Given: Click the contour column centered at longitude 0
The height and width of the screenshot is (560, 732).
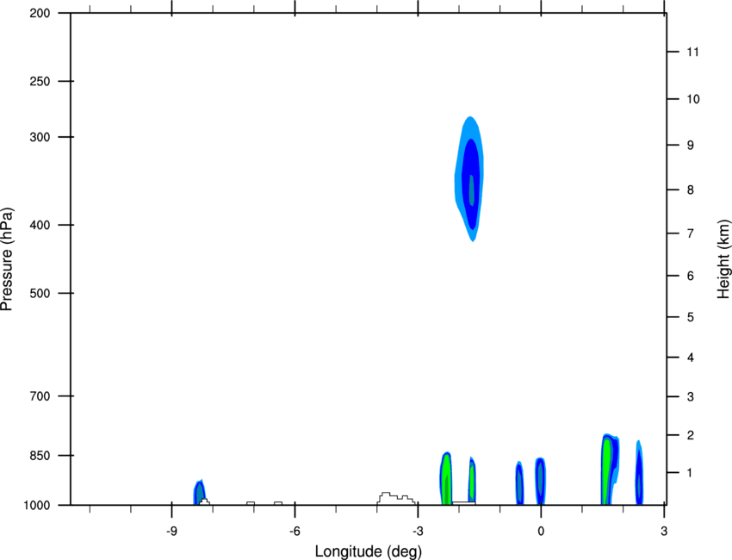Looking at the screenshot, I should click(x=540, y=481).
